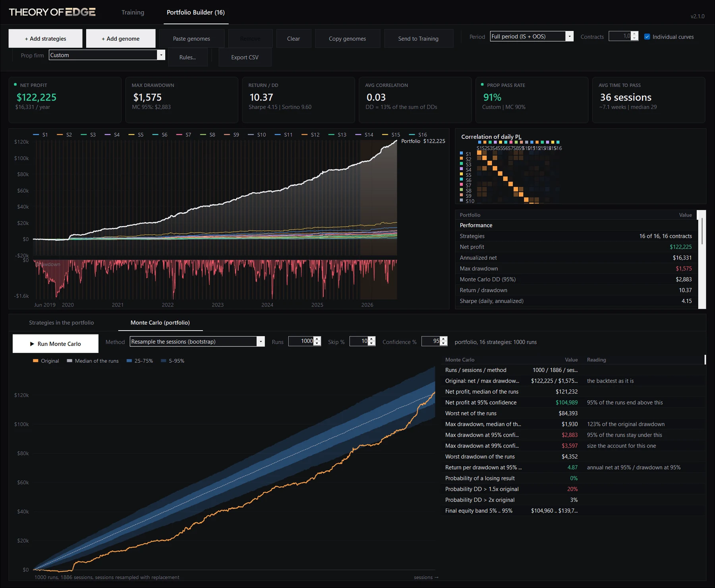Select the Monte Carlo (portfolio) tab
The height and width of the screenshot is (588, 715).
click(x=160, y=323)
